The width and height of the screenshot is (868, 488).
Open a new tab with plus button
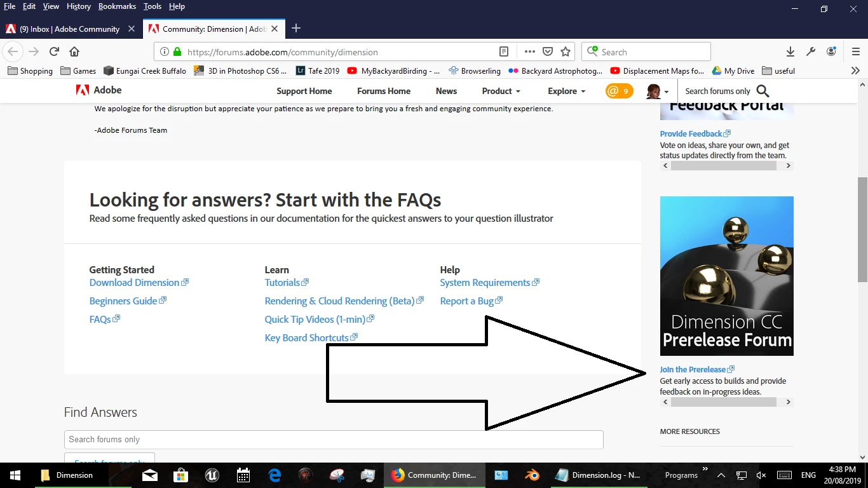pos(295,29)
